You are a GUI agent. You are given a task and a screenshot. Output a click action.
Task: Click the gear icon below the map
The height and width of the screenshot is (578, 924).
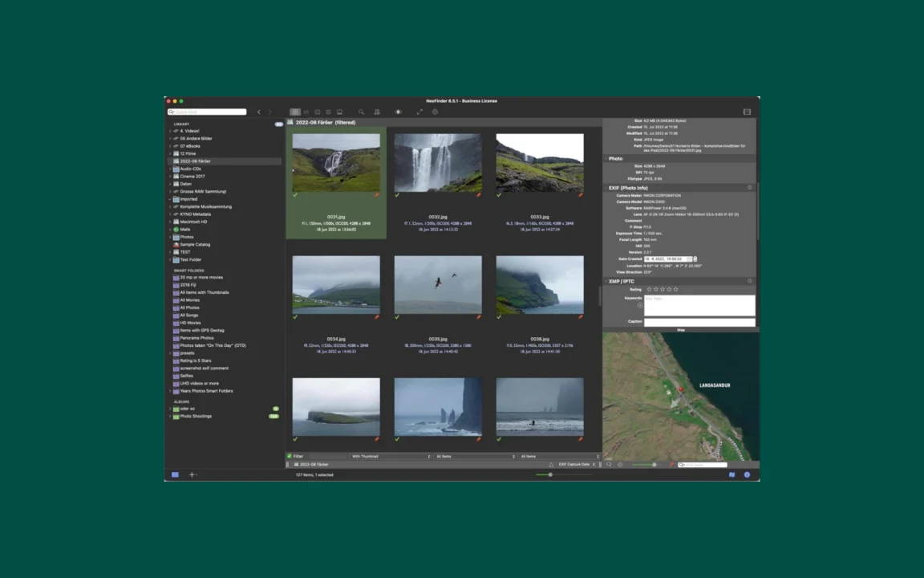click(x=620, y=465)
